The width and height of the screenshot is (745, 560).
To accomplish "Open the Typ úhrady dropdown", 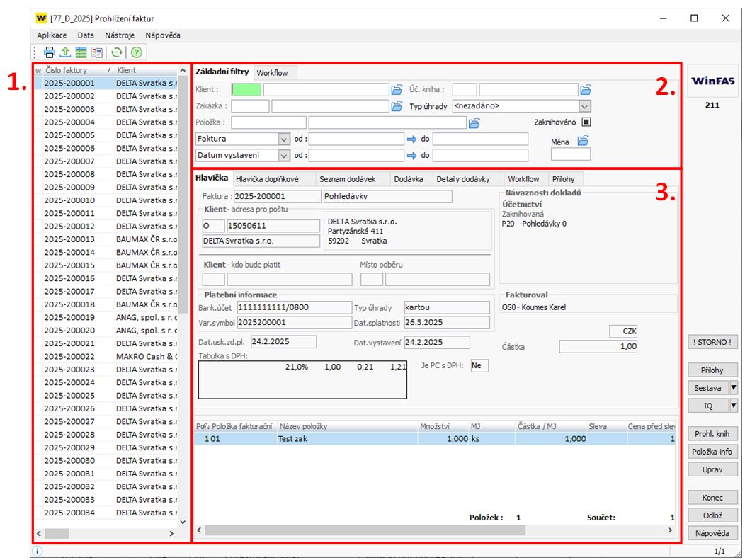I will 585,106.
